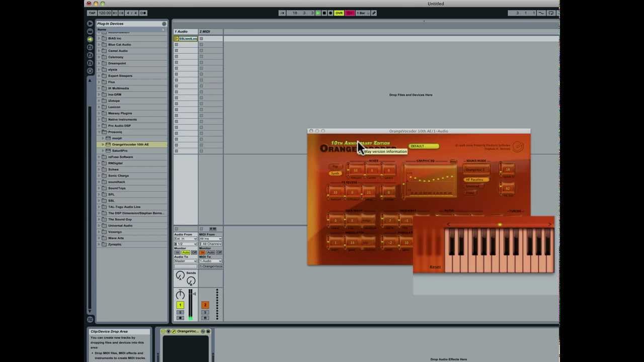Toggle track 1 activator button
Viewport: 644px width, 362px height.
click(180, 305)
